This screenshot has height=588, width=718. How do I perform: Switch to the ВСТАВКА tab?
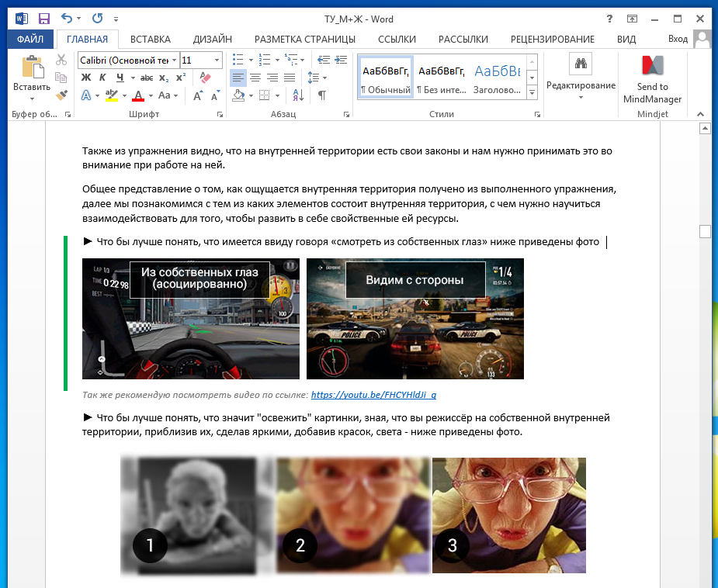point(150,40)
